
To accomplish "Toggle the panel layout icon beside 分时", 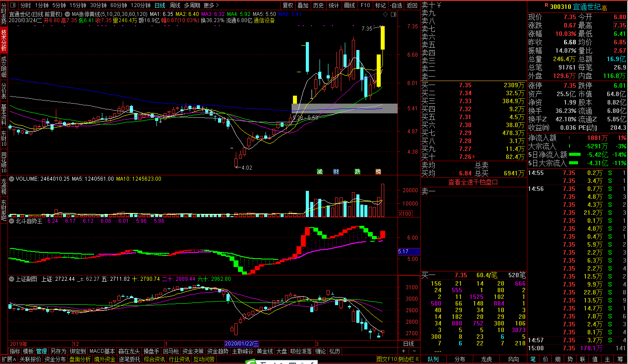I will [x=12, y=5].
